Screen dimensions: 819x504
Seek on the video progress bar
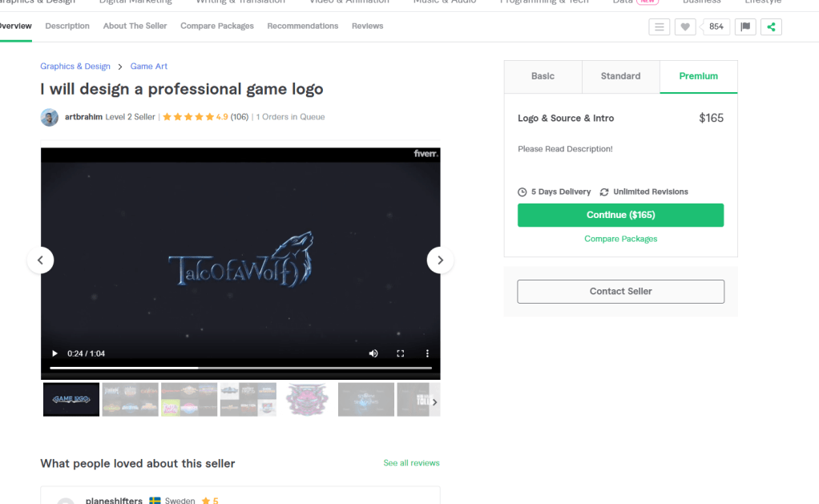click(240, 368)
